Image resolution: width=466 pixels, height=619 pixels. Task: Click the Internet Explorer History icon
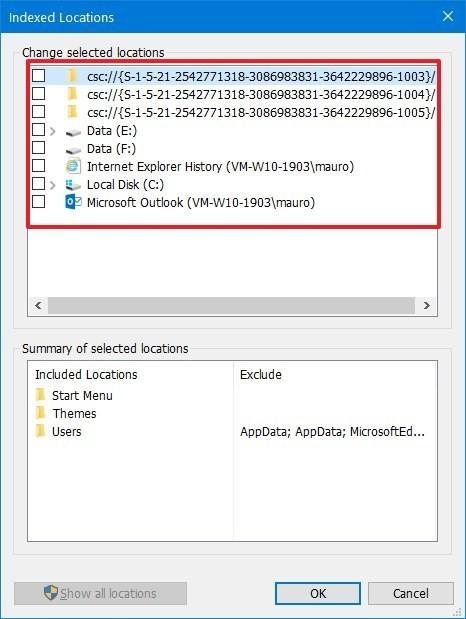point(73,166)
